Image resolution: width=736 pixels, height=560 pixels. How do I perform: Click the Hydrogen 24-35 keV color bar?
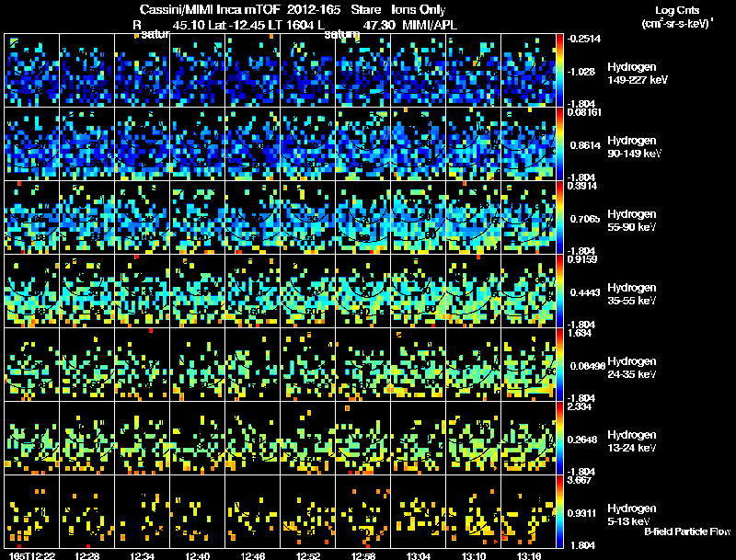click(x=560, y=364)
